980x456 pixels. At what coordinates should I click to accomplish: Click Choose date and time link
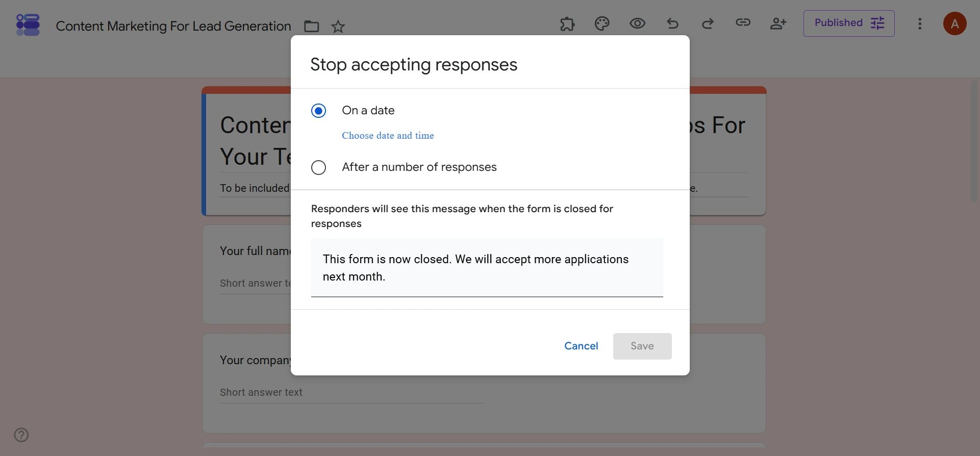[388, 136]
